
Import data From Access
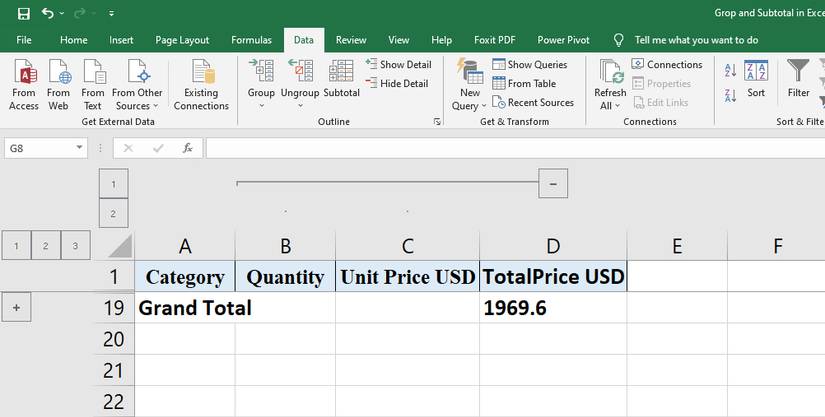click(24, 85)
